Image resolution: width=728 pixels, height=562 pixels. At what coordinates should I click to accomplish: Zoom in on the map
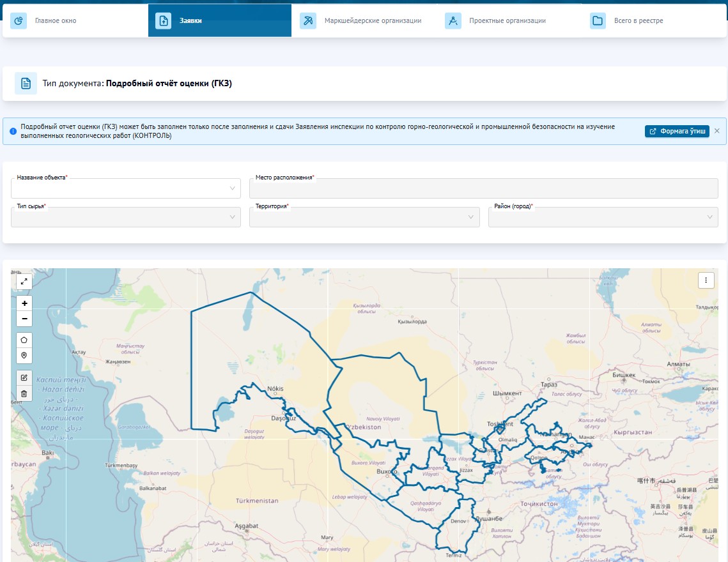click(x=24, y=303)
